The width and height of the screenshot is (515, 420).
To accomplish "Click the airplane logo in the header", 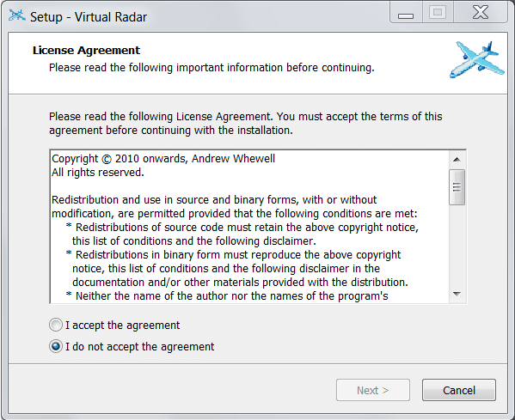I will point(477,59).
